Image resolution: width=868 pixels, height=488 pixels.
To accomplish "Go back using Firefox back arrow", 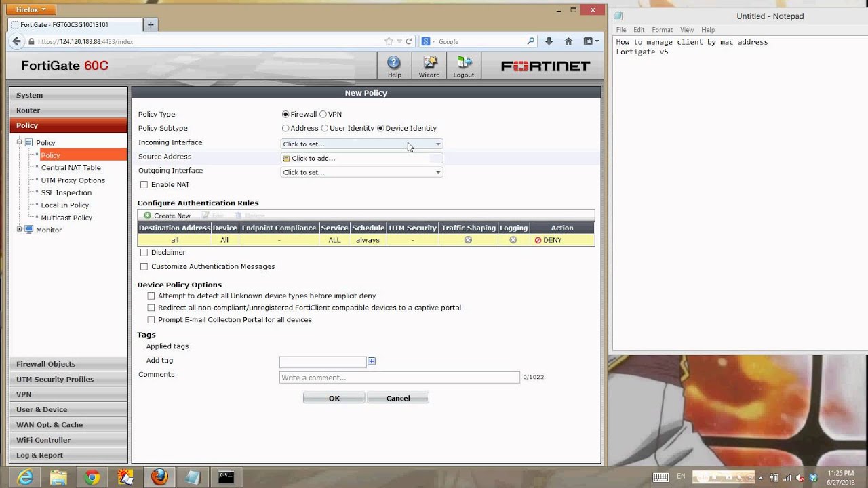I will pyautogui.click(x=17, y=41).
